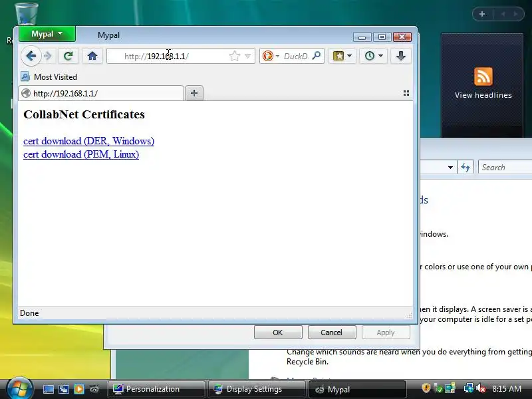Viewport: 532px width, 399px height.
Task: Show all tabs grid icon
Action: tap(406, 93)
